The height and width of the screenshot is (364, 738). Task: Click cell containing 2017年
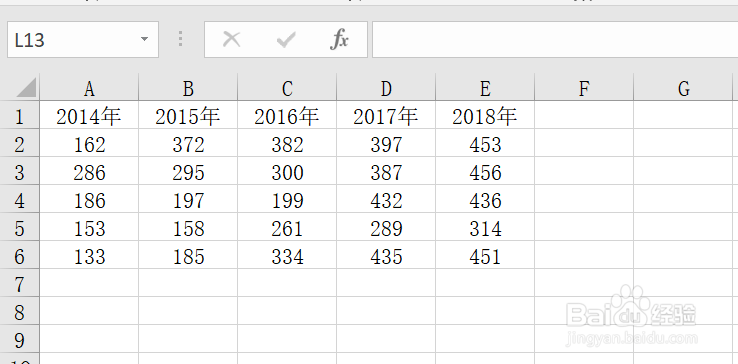pos(386,115)
